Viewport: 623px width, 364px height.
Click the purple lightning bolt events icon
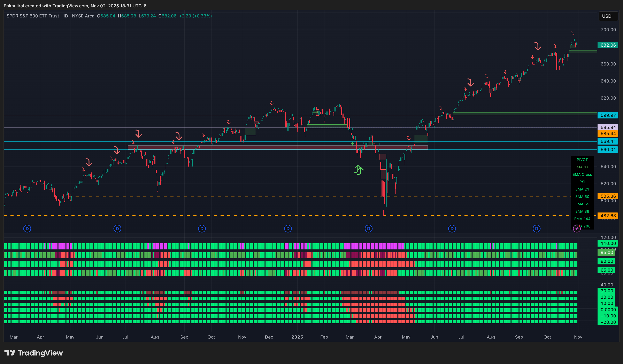pos(577,229)
